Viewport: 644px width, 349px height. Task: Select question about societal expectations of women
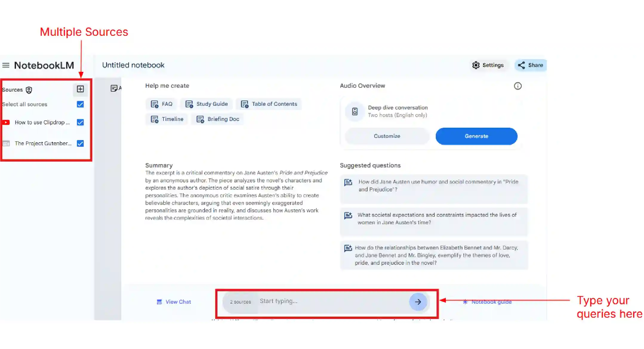click(x=434, y=222)
